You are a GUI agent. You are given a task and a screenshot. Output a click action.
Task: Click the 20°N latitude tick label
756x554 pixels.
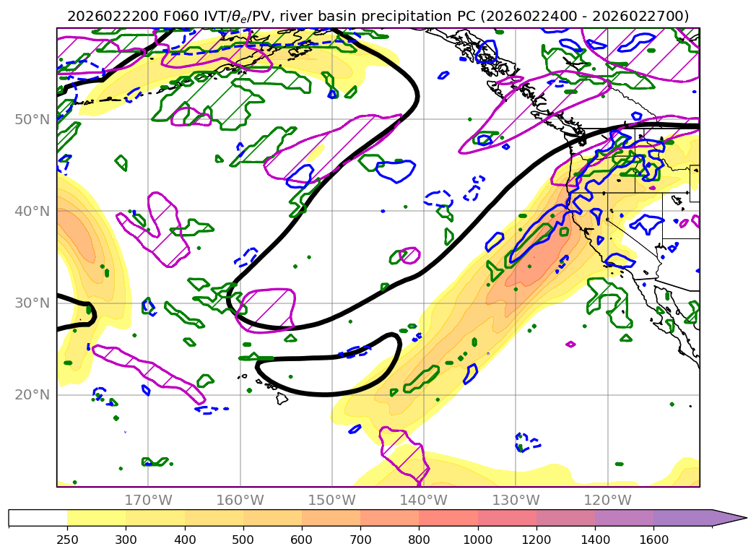pyautogui.click(x=34, y=394)
